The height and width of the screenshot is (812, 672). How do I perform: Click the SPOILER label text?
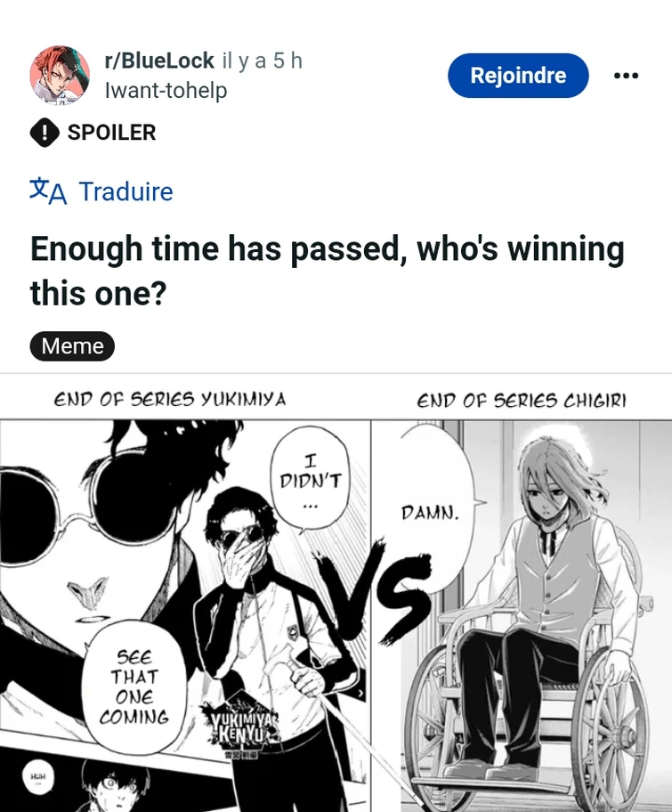coord(111,133)
